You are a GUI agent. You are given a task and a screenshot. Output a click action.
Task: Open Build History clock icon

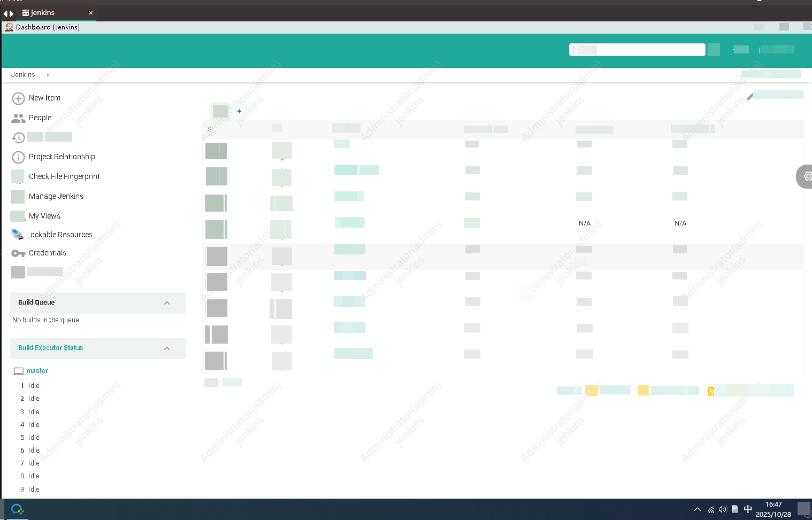click(x=18, y=138)
